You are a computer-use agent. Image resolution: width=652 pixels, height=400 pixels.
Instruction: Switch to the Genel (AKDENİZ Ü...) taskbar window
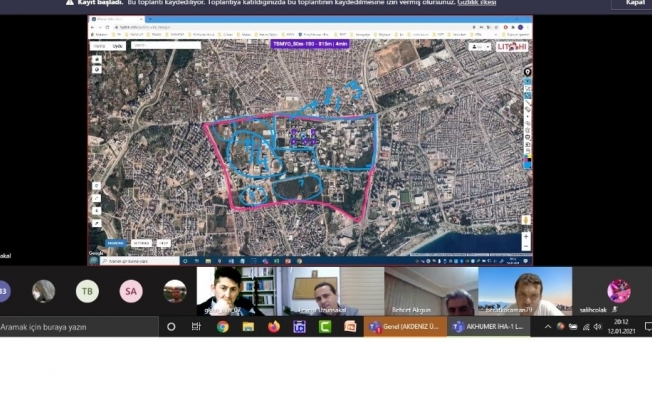click(x=404, y=327)
